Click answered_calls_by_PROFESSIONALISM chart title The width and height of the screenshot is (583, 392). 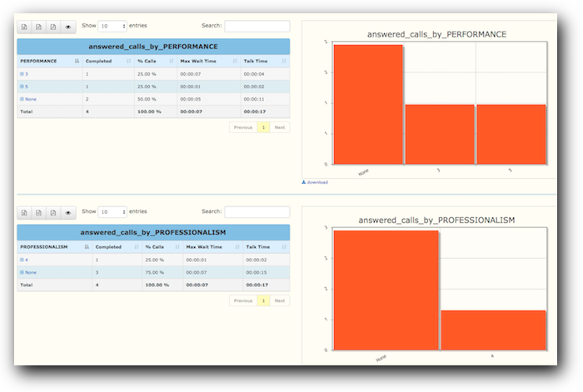click(x=437, y=221)
